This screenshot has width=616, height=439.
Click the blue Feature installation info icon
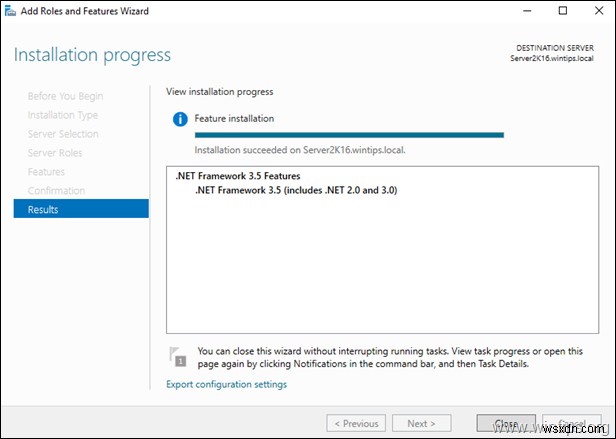click(x=180, y=119)
